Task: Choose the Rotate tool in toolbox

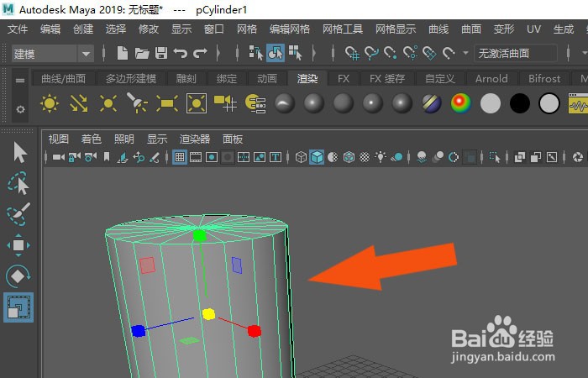Action: (18, 276)
